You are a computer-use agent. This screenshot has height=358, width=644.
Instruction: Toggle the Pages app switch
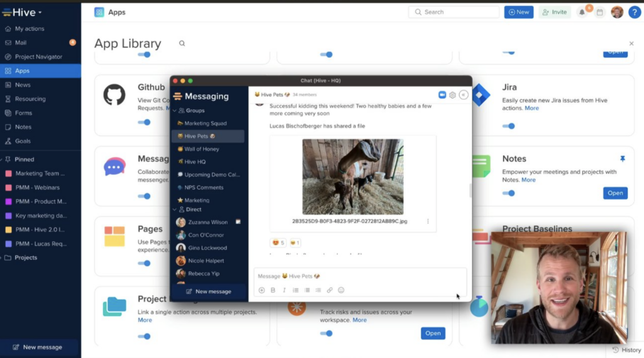pos(144,263)
